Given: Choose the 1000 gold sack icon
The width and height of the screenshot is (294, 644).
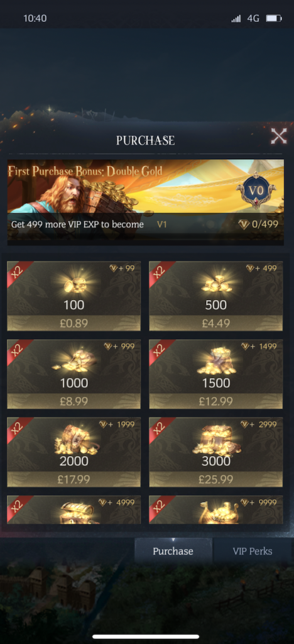Looking at the screenshot, I should (x=74, y=362).
